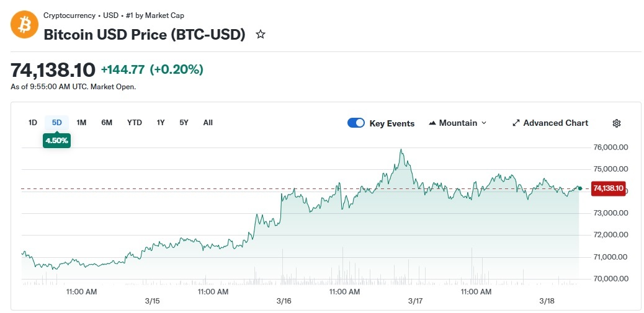Show the All time range

[208, 123]
